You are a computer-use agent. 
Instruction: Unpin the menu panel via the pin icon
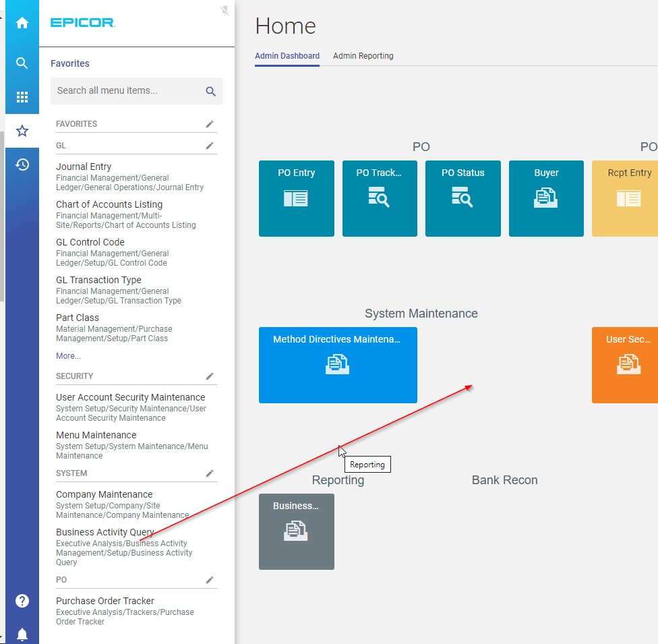(x=223, y=11)
